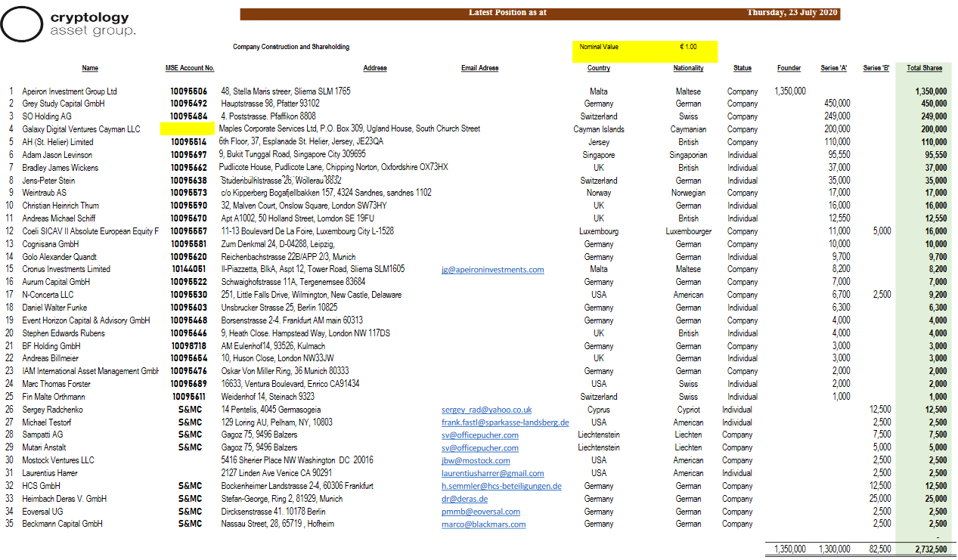Image resolution: width=958 pixels, height=560 pixels.
Task: Select the Founder column header
Action: coord(789,68)
